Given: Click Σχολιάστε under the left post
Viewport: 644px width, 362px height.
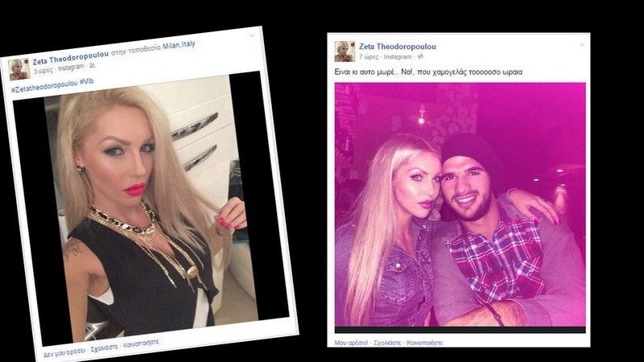Looking at the screenshot, I should pyautogui.click(x=105, y=348).
